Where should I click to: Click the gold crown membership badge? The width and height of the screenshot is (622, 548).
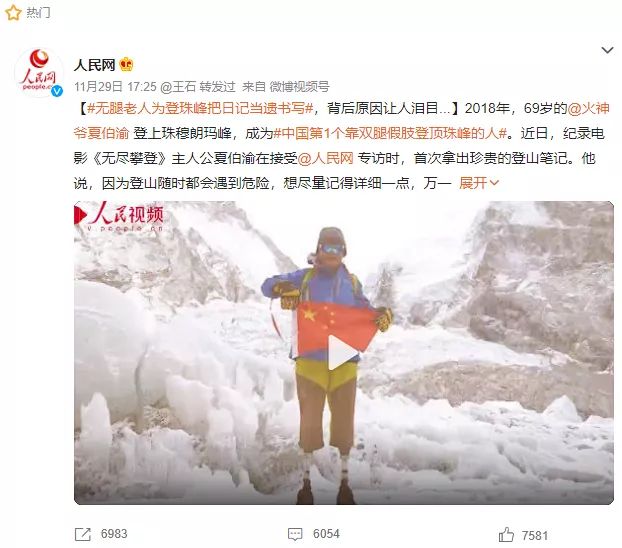126,64
